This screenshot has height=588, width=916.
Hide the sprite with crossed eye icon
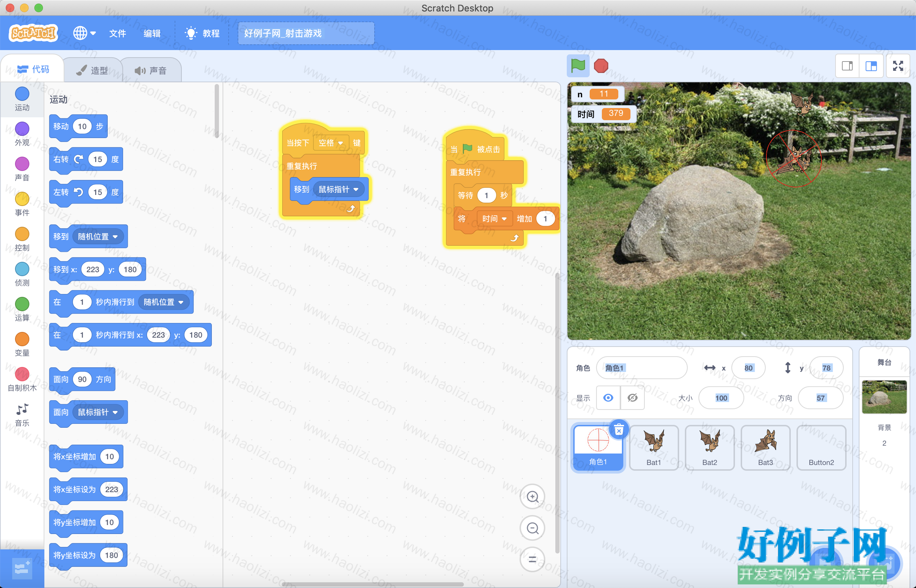click(x=633, y=398)
